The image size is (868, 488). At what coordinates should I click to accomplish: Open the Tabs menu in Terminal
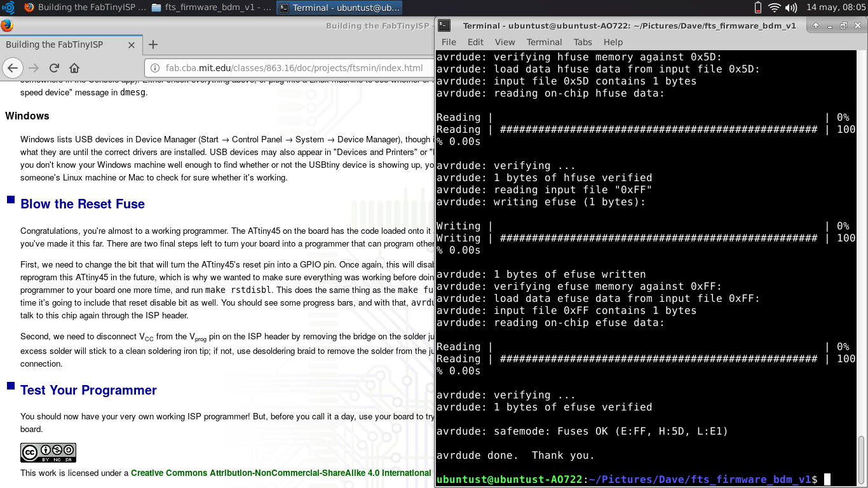[x=583, y=42]
